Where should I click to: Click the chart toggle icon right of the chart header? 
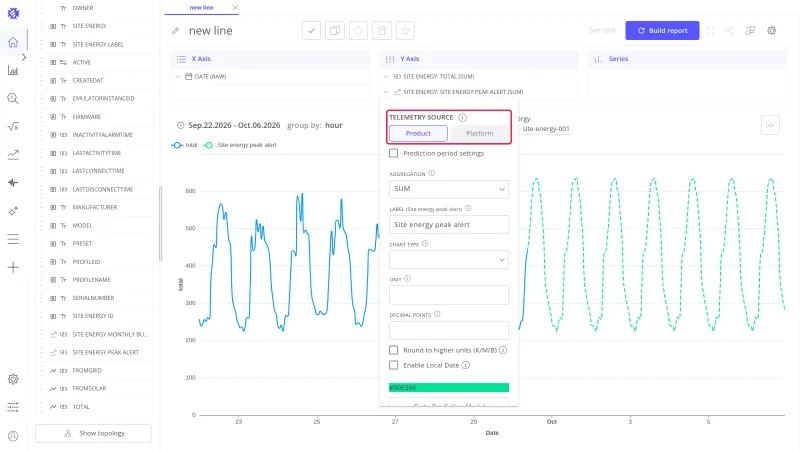[x=770, y=125]
